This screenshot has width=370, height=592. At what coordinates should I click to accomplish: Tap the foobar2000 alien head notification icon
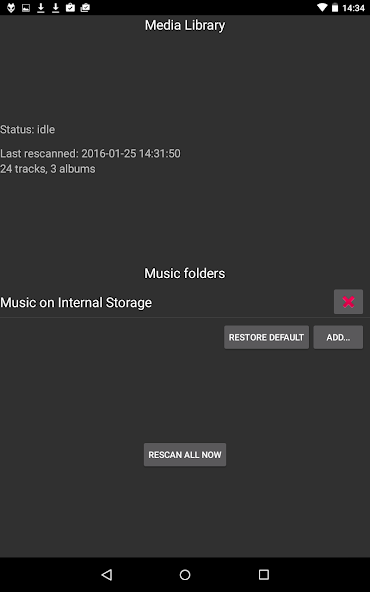coord(11,8)
